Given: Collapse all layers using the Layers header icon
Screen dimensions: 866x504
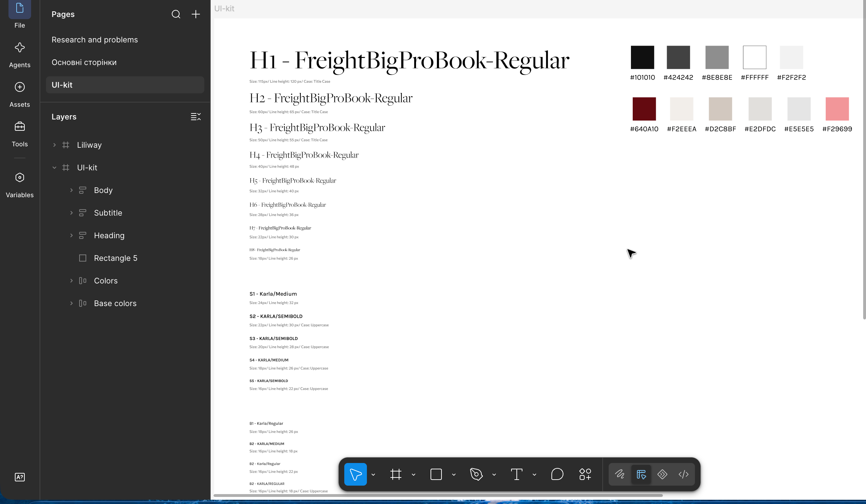Looking at the screenshot, I should click(196, 117).
